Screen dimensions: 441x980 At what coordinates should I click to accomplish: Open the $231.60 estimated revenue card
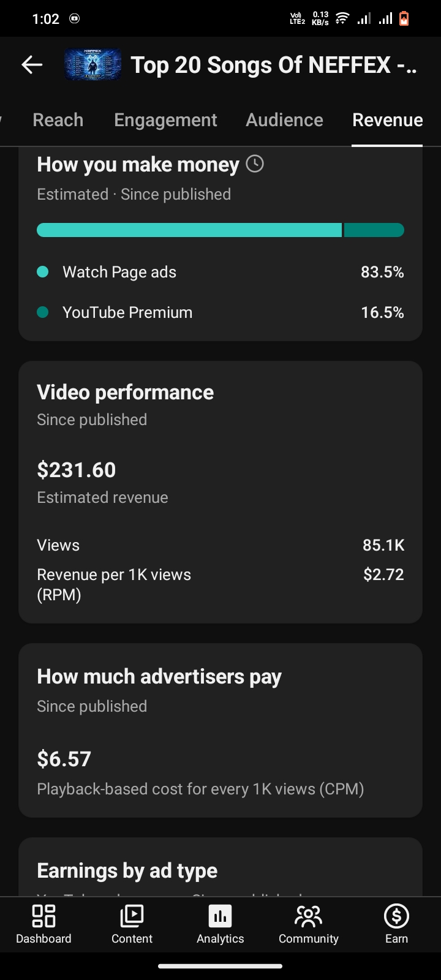point(221,492)
